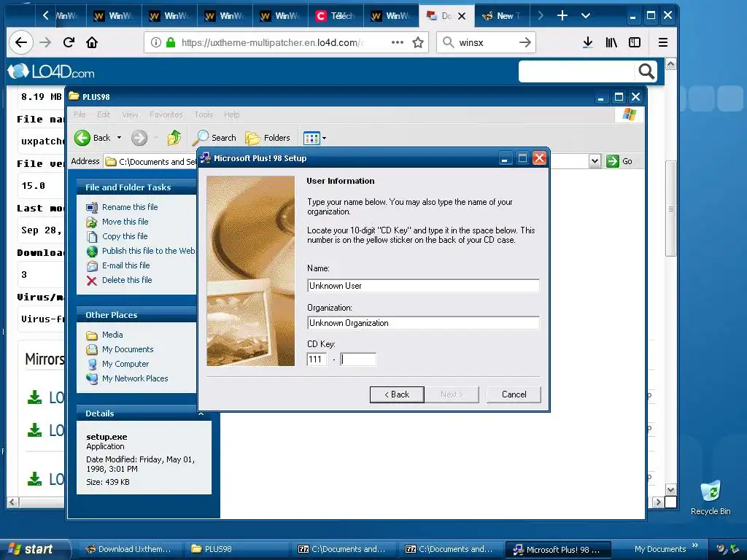Open the Favorites menu in PLUS98 window
747x560 pixels.
tap(166, 114)
